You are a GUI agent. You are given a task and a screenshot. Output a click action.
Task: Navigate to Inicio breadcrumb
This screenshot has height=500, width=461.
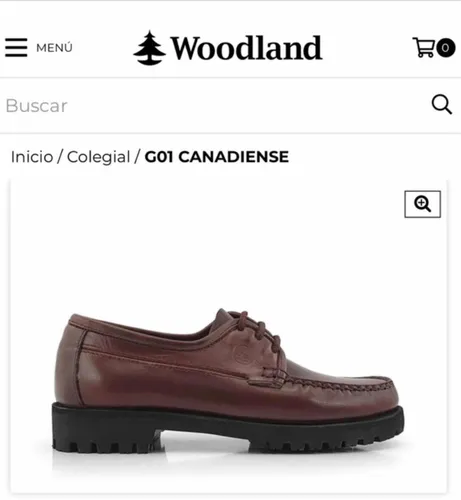(32, 157)
